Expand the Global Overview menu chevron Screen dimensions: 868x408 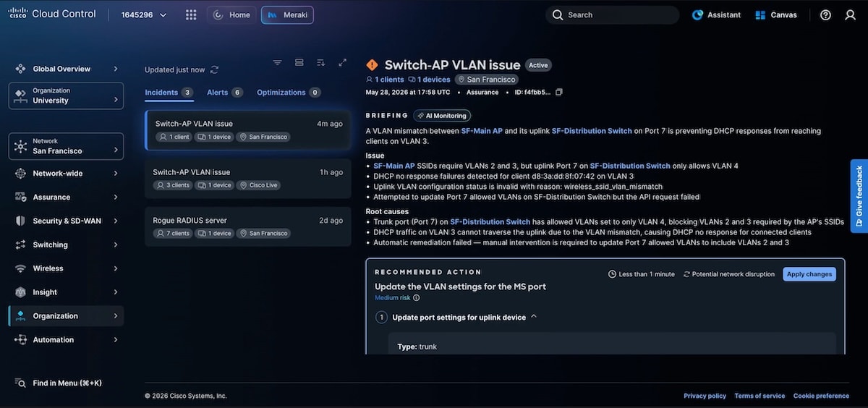coord(116,69)
